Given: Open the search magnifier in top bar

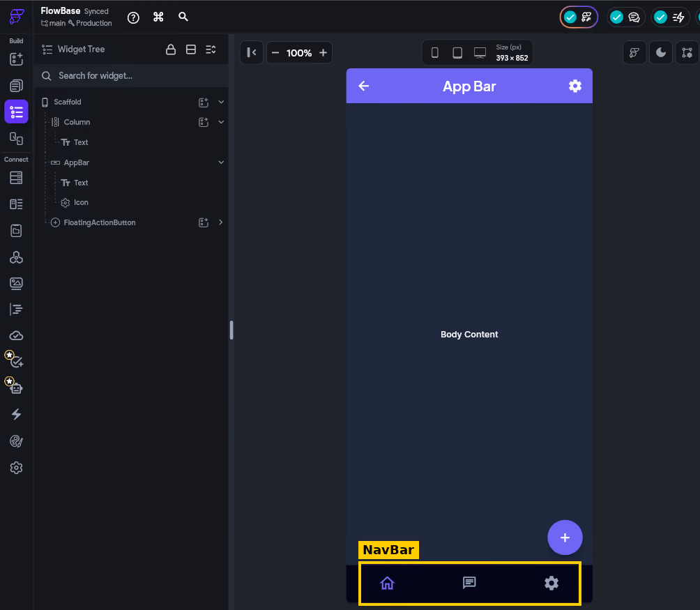Looking at the screenshot, I should (x=183, y=17).
